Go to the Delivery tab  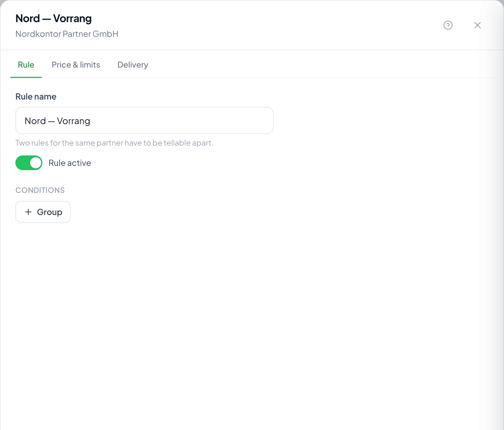point(133,65)
